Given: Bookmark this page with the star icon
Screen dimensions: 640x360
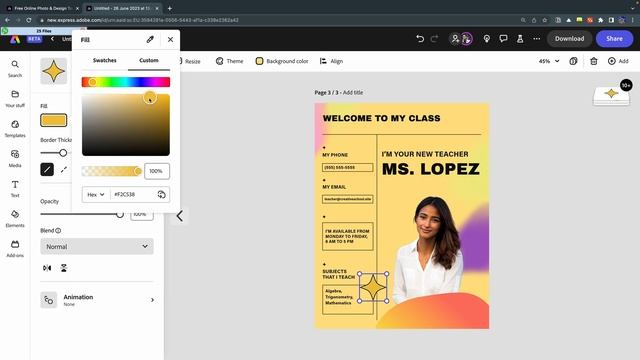Looking at the screenshot, I should coord(544,20).
